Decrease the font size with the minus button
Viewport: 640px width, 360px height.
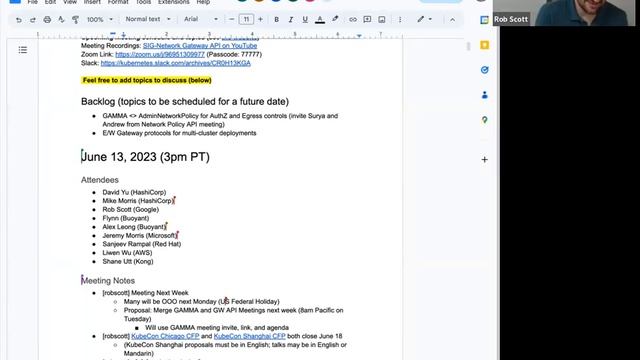(231, 19)
